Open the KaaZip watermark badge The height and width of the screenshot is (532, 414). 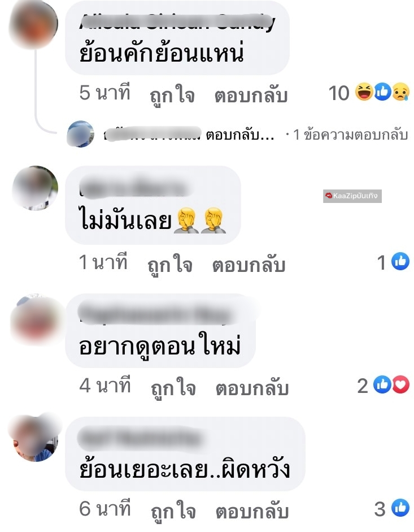[352, 196]
